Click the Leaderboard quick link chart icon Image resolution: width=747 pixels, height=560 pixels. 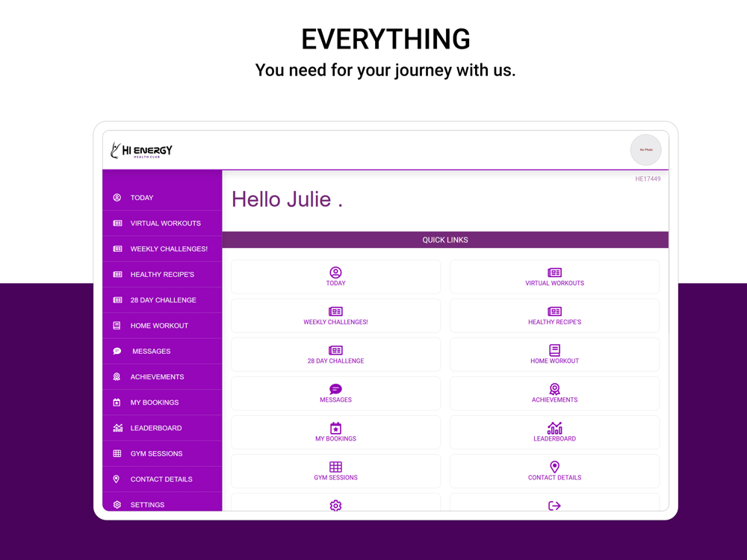coord(554,428)
